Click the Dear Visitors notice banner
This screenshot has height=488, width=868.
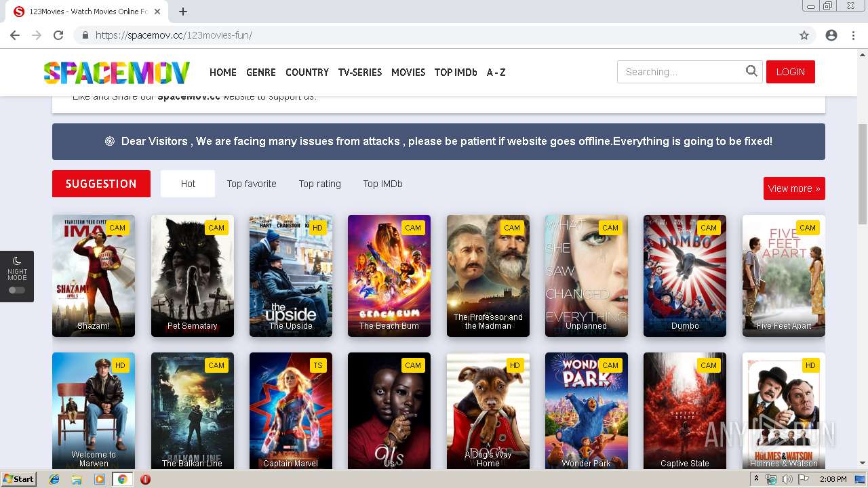439,142
